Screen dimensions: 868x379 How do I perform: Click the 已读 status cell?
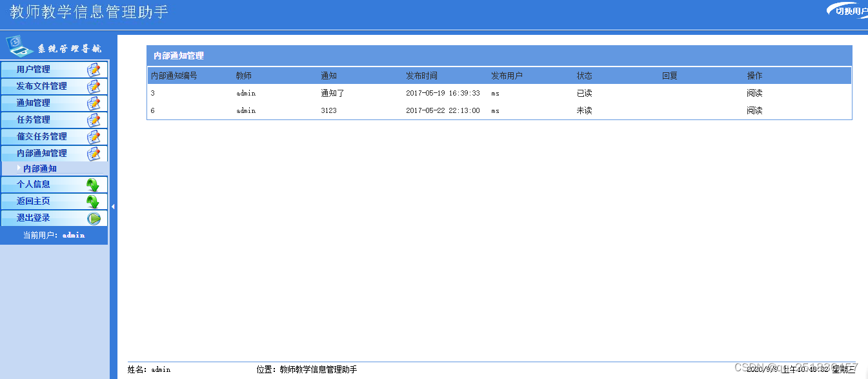pyautogui.click(x=584, y=93)
